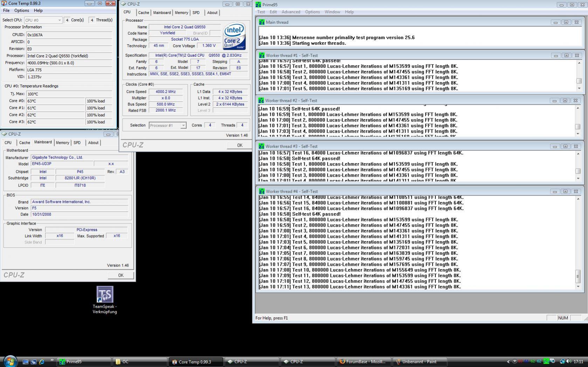Click the NUM indicator in Prime95 status bar
588x367 pixels.
tap(563, 318)
